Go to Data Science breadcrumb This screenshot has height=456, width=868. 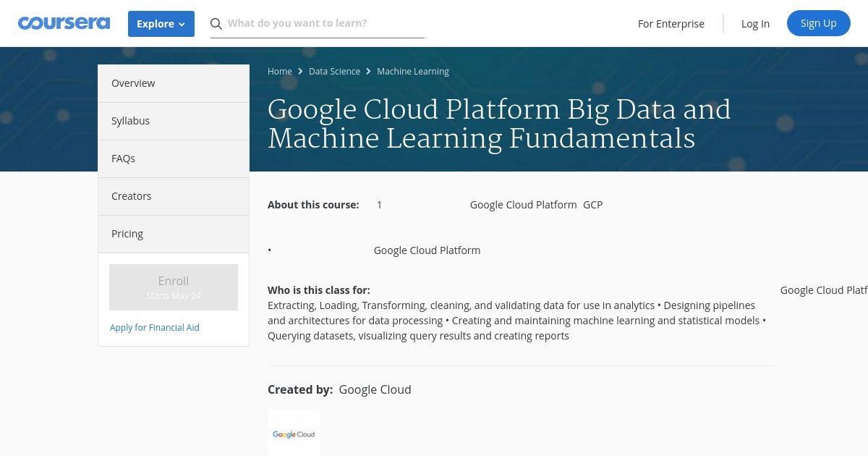334,71
